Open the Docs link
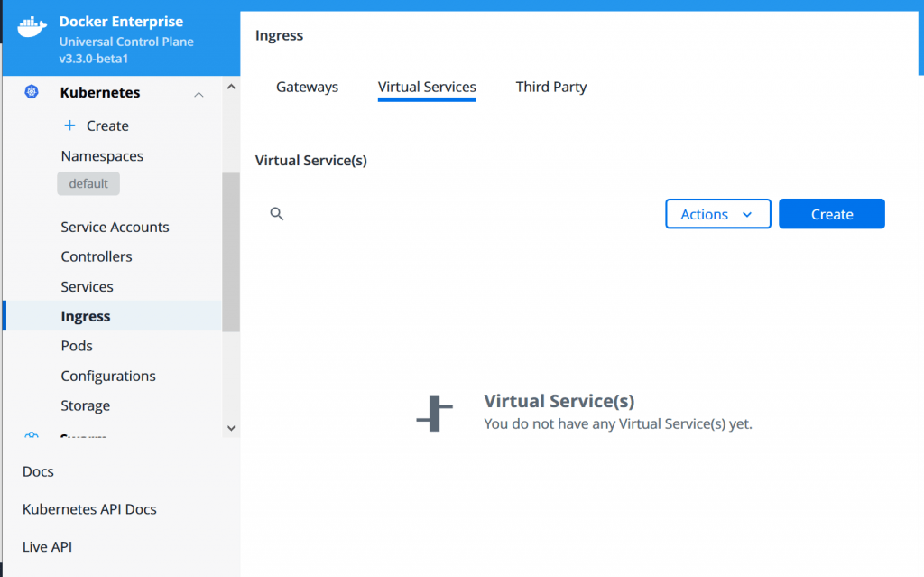Image resolution: width=924 pixels, height=577 pixels. 38,471
